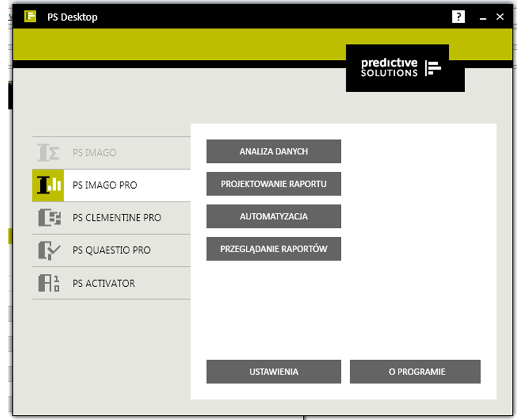Launch ANALIZA DANYCH
The height and width of the screenshot is (420, 525).
[x=274, y=151]
